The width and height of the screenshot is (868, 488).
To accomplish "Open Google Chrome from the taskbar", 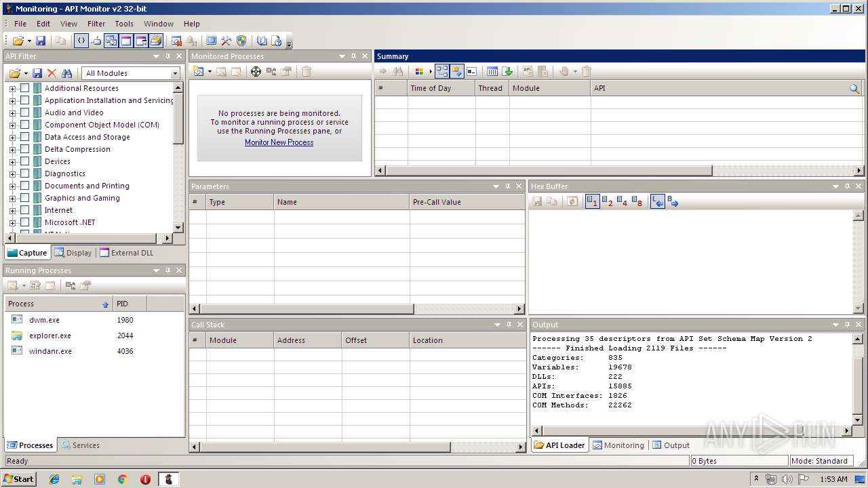I will [123, 479].
